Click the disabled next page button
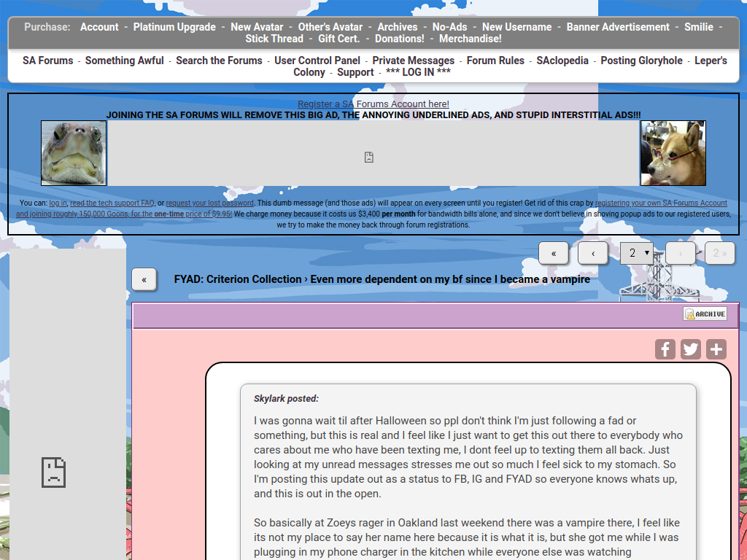Image resolution: width=747 pixels, height=560 pixels. point(681,253)
